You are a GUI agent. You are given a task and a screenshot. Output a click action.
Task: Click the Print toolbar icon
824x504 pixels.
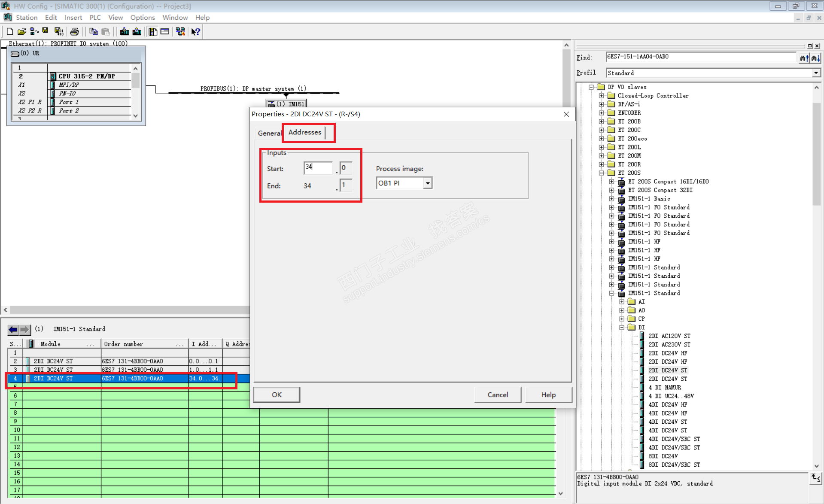[x=75, y=31]
